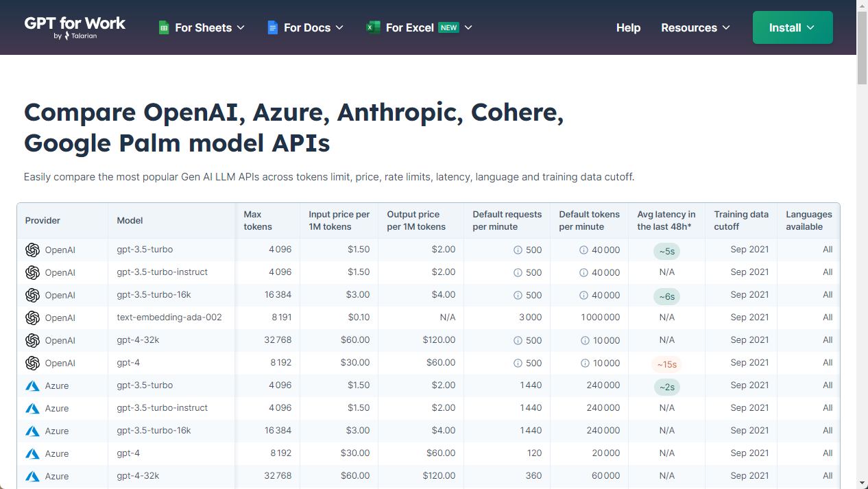
Task: Click info icon beside 500 for OpenAI gpt-3.5-turbo
Action: [518, 250]
